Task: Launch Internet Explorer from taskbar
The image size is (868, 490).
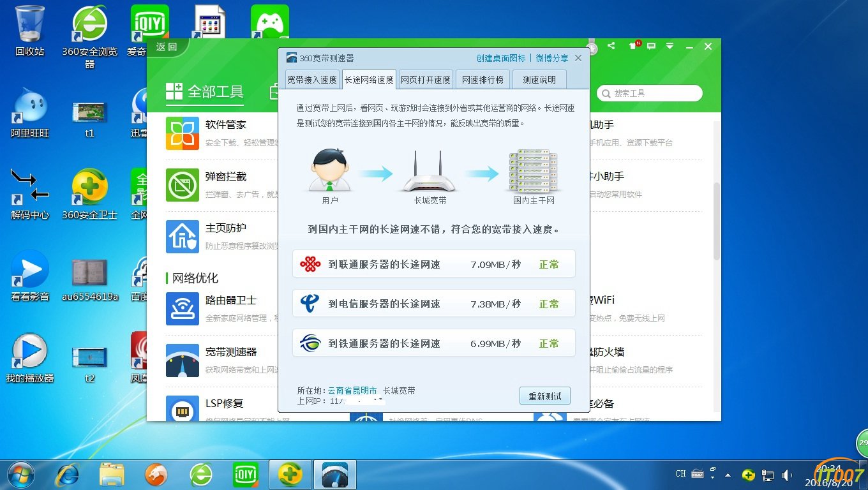Action: pyautogui.click(x=68, y=475)
